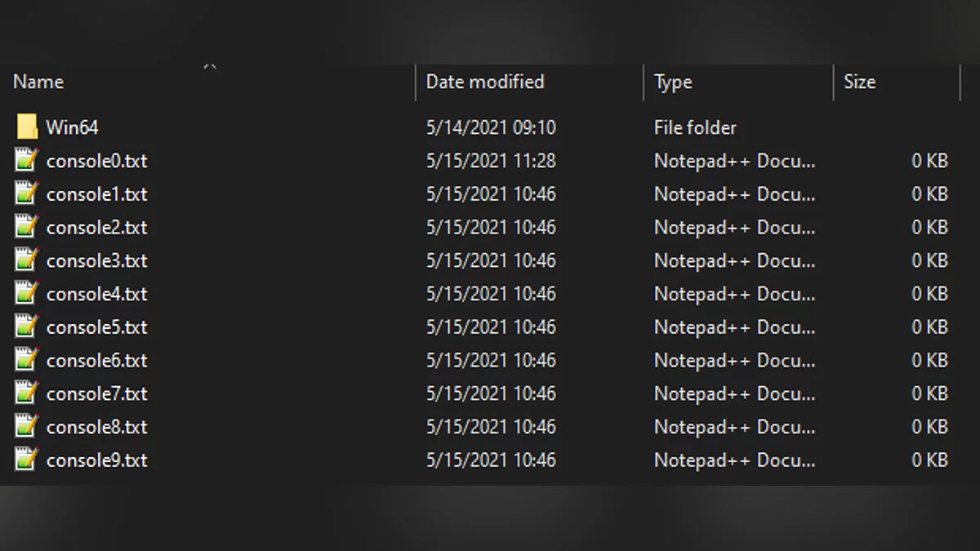Select the console4.txt file name
980x551 pixels.
click(97, 294)
